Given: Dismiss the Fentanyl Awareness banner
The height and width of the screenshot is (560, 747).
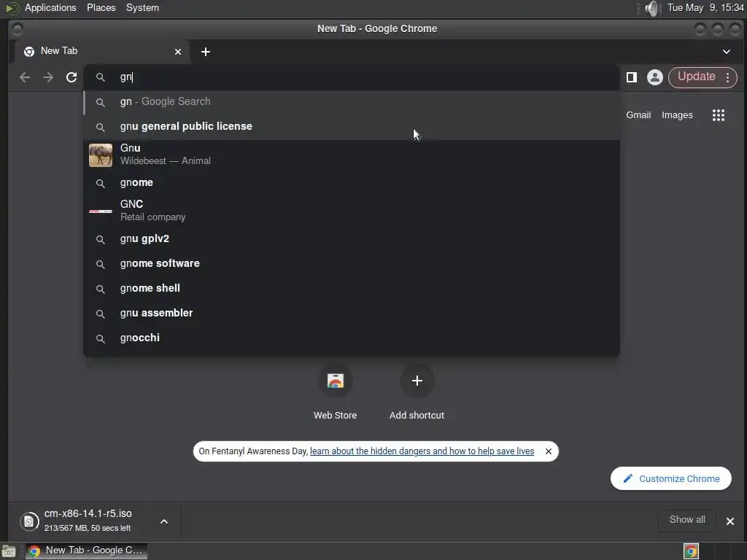Looking at the screenshot, I should tap(549, 451).
